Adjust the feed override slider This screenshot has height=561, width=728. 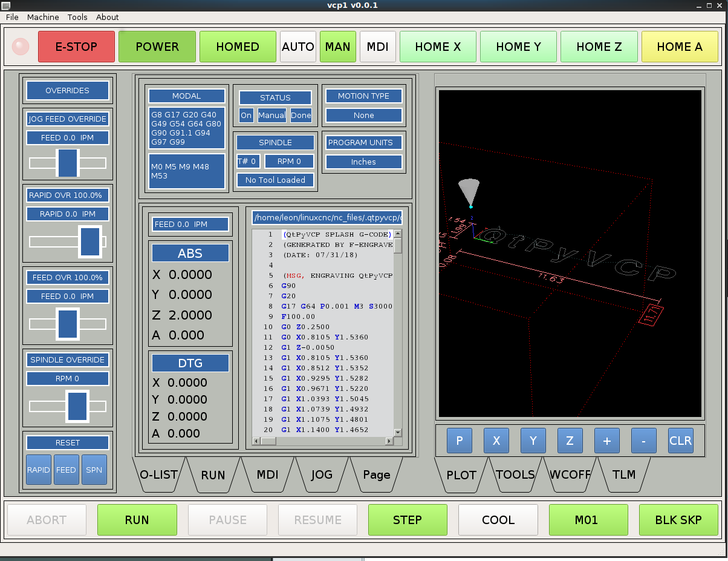click(x=68, y=324)
